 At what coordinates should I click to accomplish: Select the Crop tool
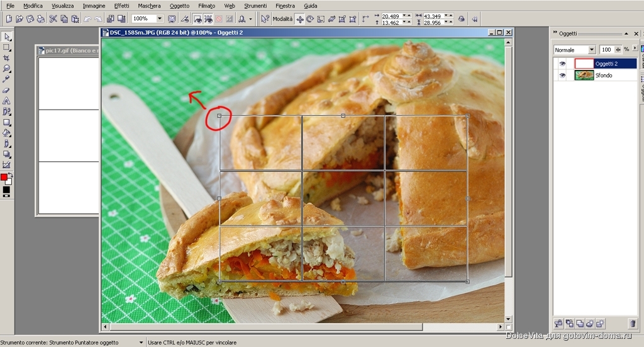[6, 59]
